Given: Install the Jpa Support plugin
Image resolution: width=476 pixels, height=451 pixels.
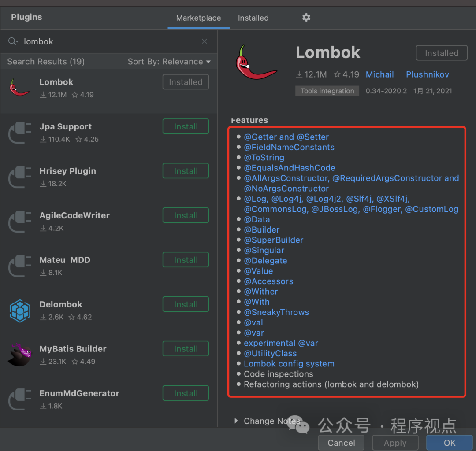Looking at the screenshot, I should tap(186, 127).
